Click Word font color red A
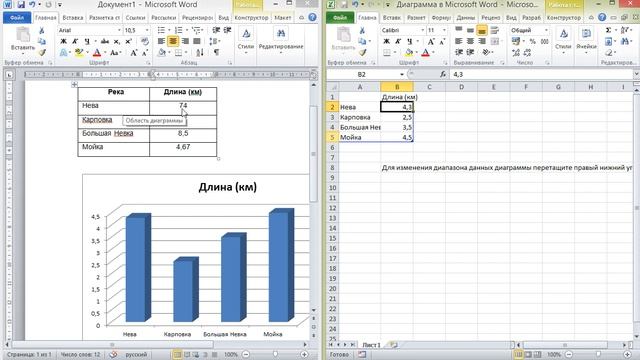This screenshot has width=640, height=360. tap(97, 53)
